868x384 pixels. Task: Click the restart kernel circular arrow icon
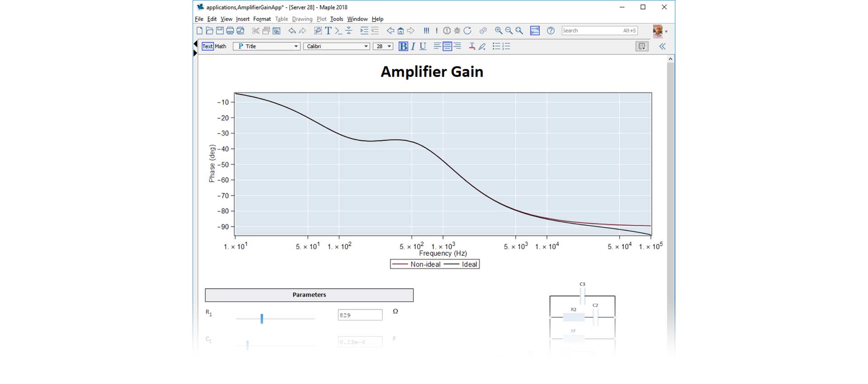(467, 31)
